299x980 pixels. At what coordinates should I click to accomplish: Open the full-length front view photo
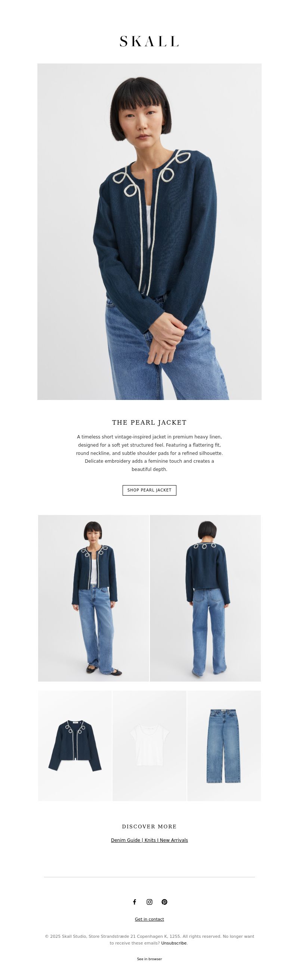coord(93,598)
